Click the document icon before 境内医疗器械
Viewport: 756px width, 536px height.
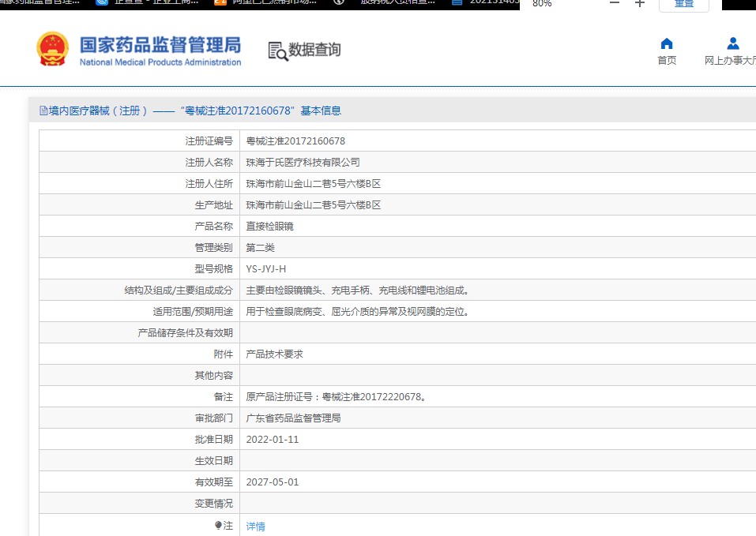click(x=43, y=111)
